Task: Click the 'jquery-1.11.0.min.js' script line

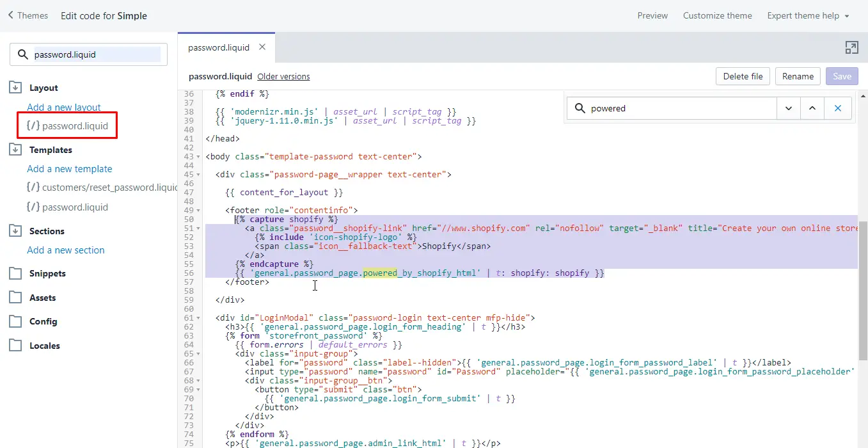Action: [346, 120]
